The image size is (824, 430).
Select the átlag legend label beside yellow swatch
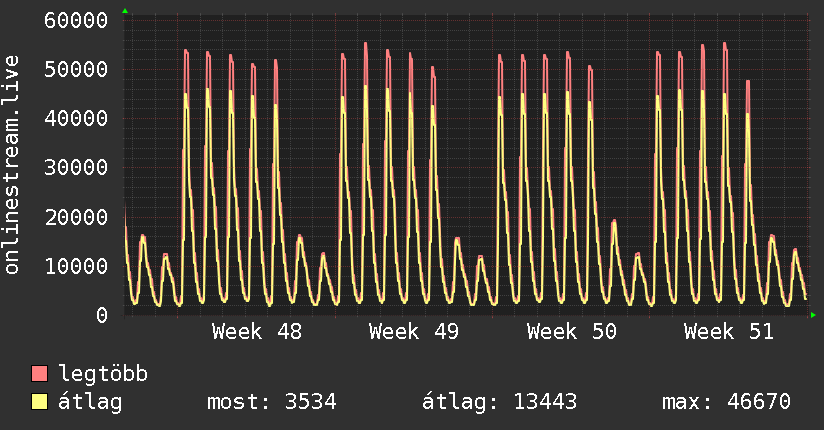tap(90, 402)
